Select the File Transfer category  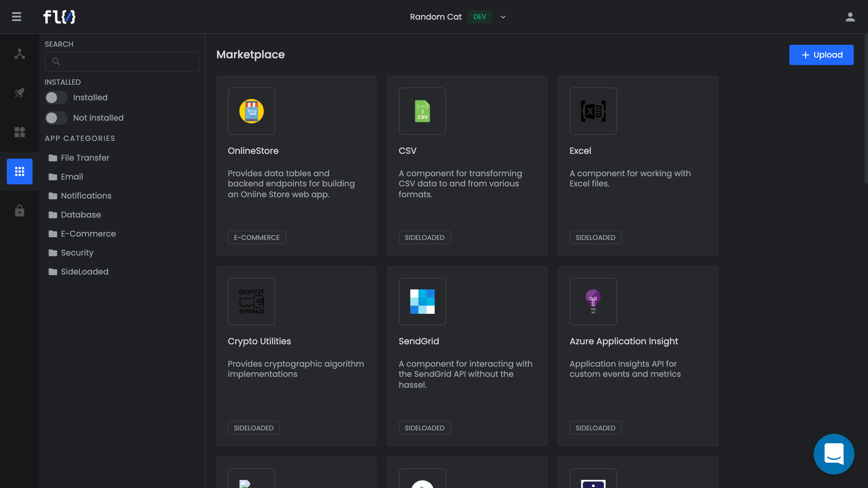(85, 158)
